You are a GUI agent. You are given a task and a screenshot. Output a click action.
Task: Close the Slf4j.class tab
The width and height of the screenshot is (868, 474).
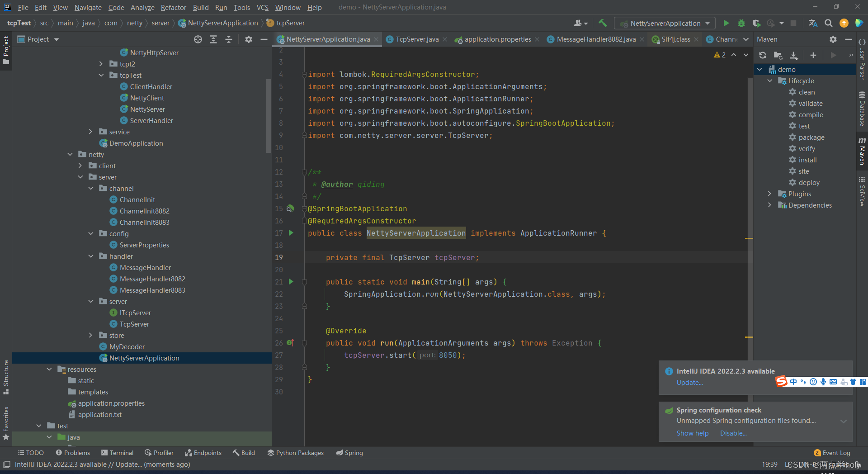696,40
